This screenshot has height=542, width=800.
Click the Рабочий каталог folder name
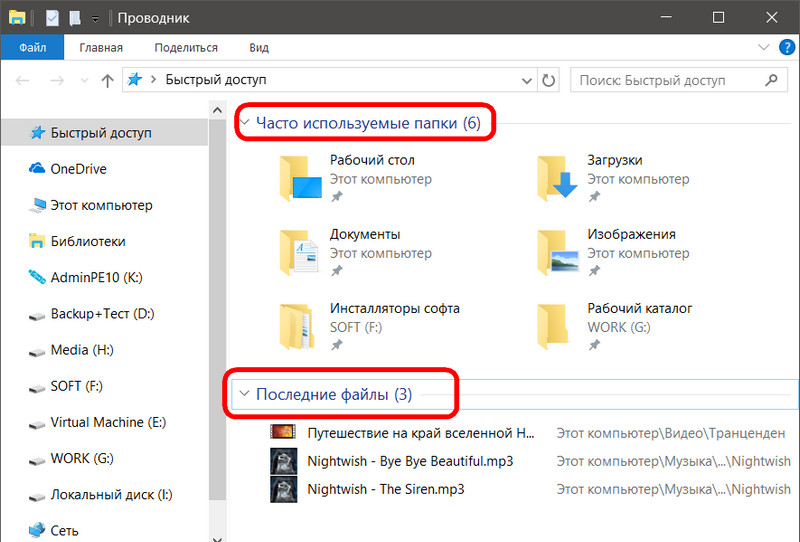pyautogui.click(x=639, y=308)
